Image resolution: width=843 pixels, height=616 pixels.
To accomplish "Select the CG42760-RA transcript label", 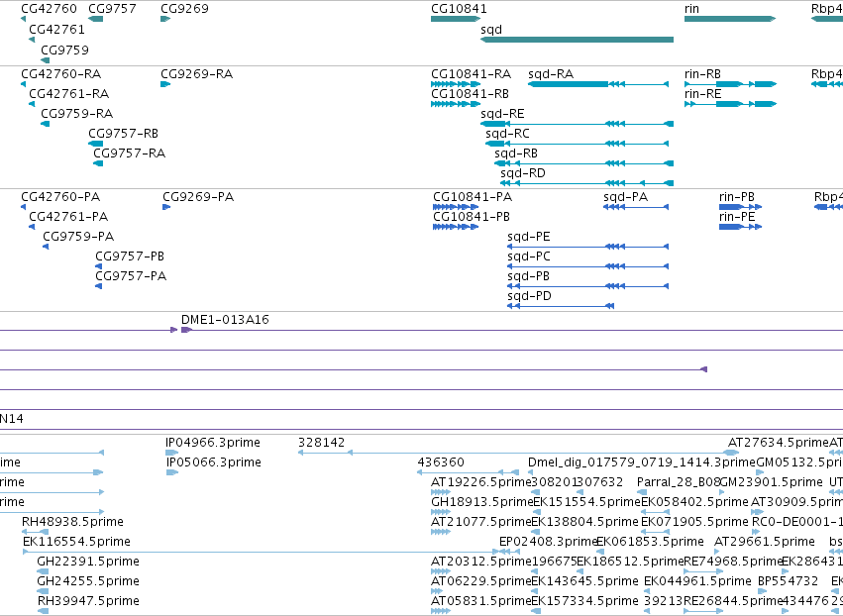I will (x=61, y=73).
